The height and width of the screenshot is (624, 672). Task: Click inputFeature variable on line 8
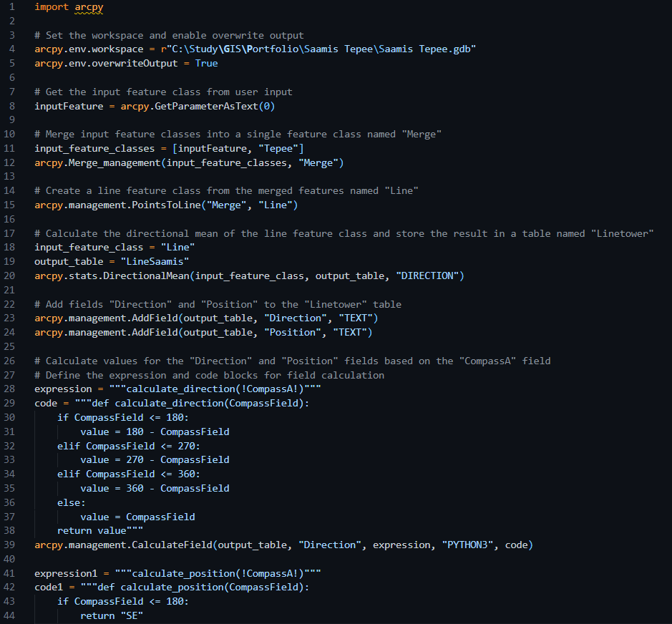[69, 106]
